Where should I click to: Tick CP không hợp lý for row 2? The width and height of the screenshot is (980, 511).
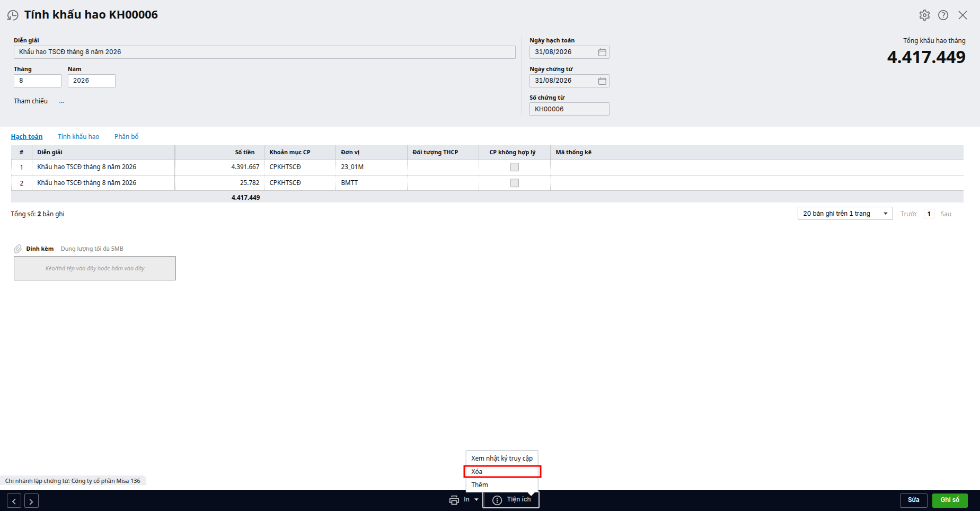coord(515,183)
